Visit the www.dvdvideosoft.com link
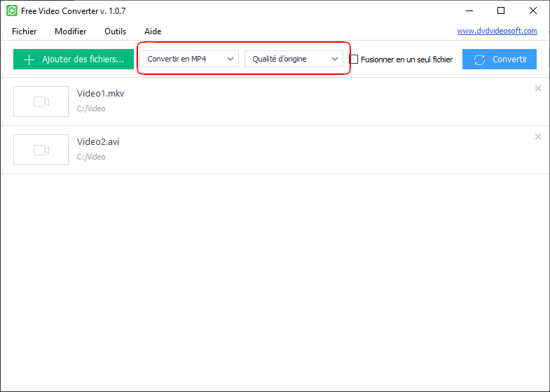The width and height of the screenshot is (550, 392). click(497, 31)
